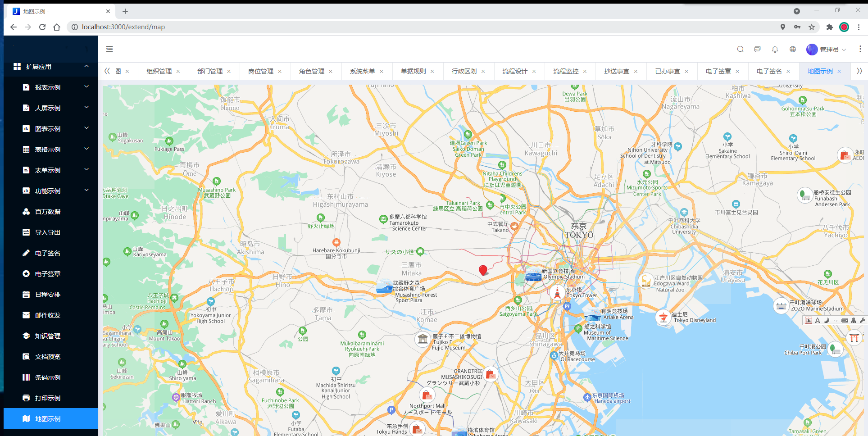The height and width of the screenshot is (436, 868).
Task: Open the search icon in header
Action: 740,49
